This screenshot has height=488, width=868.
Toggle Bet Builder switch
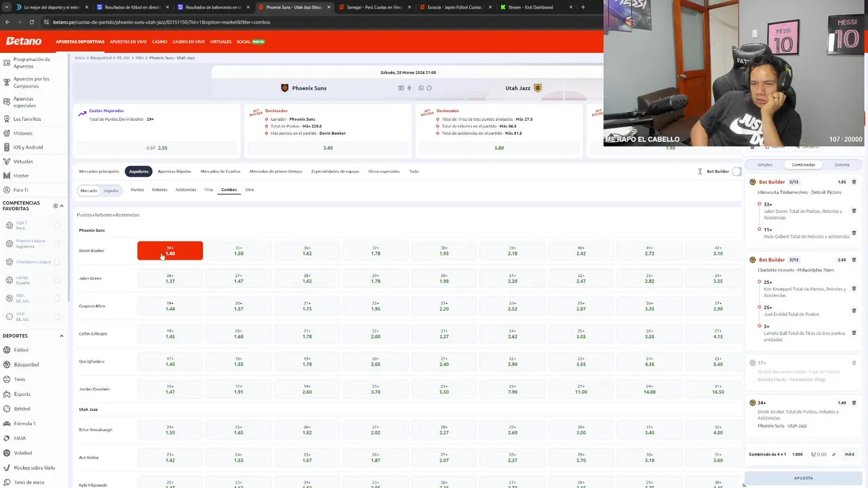[x=737, y=171]
